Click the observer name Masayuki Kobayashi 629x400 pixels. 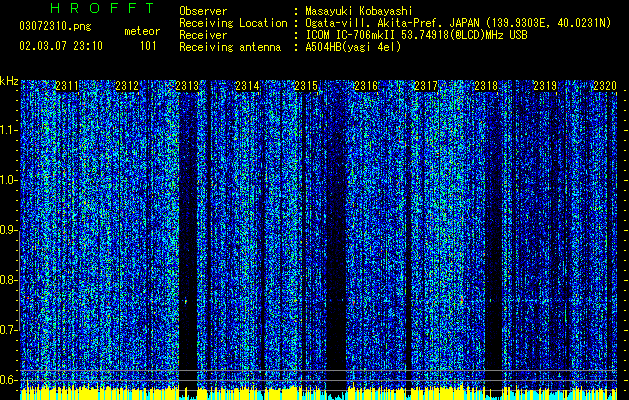click(x=358, y=11)
